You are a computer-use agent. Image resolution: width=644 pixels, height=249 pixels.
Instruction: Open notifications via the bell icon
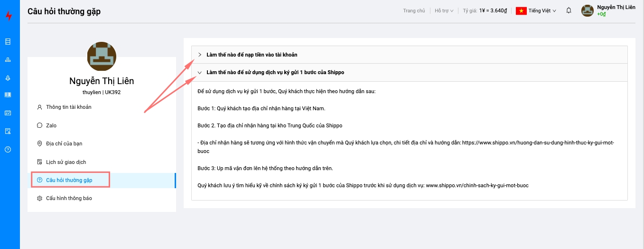pyautogui.click(x=569, y=10)
